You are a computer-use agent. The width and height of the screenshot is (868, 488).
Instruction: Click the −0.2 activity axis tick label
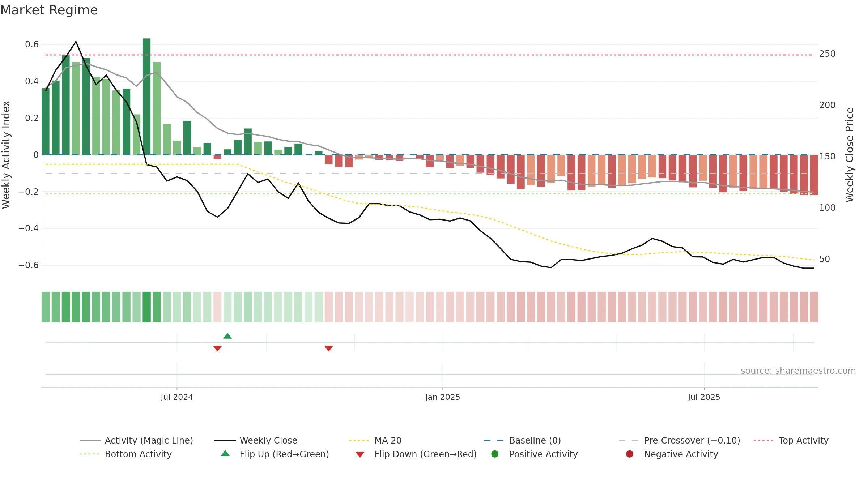[28, 192]
